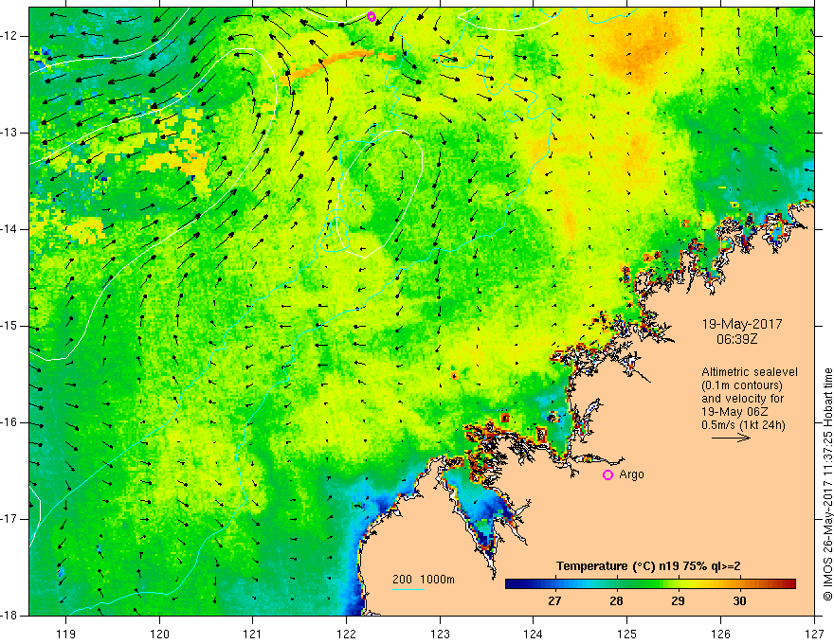Click the 'and velocity for' legend line
This screenshot has height=644, width=834.
pos(742,399)
